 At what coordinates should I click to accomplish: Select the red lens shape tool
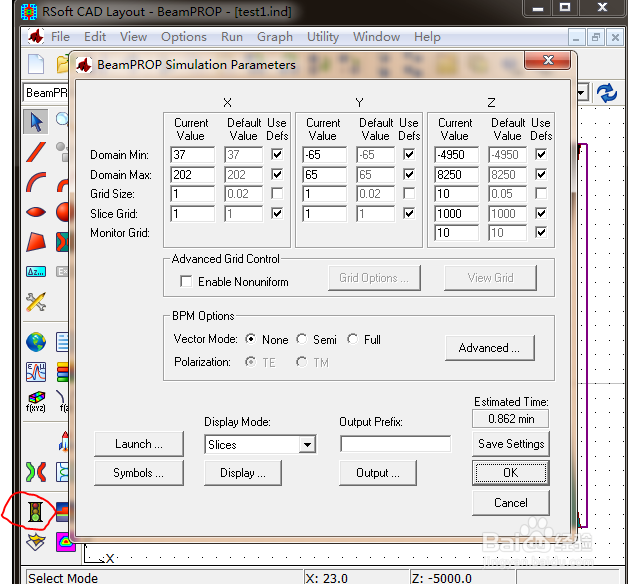36,212
